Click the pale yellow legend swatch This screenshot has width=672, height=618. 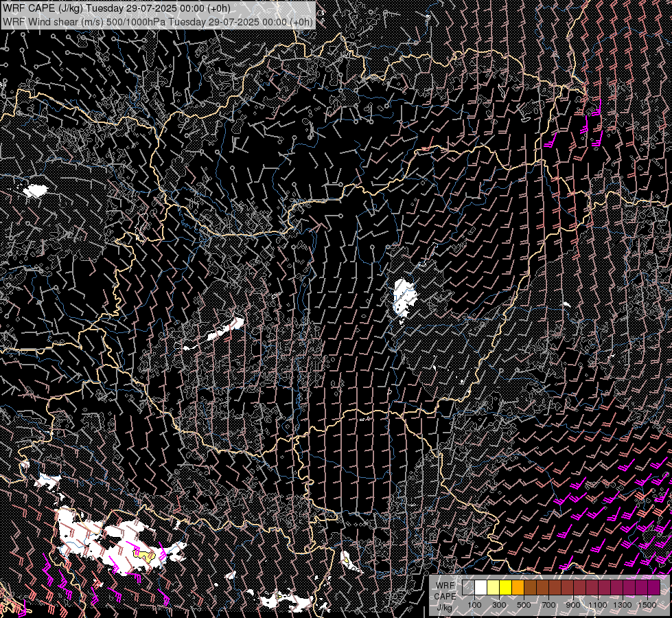point(494,588)
